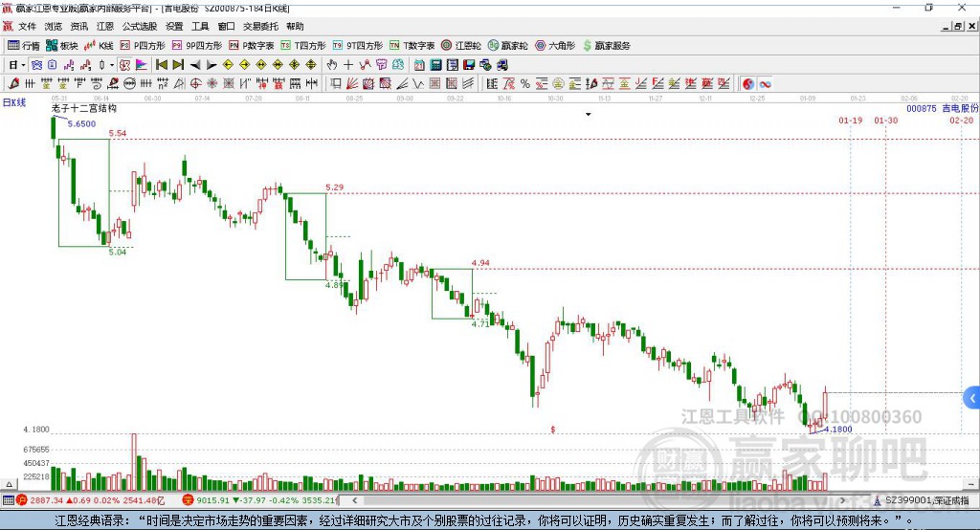
Task: Select the red pencil drawing tool
Action: [13, 84]
